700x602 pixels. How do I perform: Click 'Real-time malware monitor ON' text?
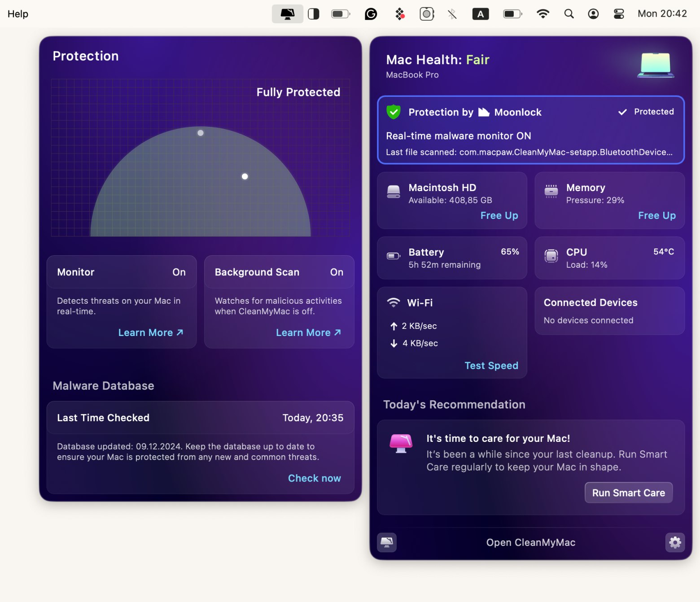pyautogui.click(x=459, y=136)
